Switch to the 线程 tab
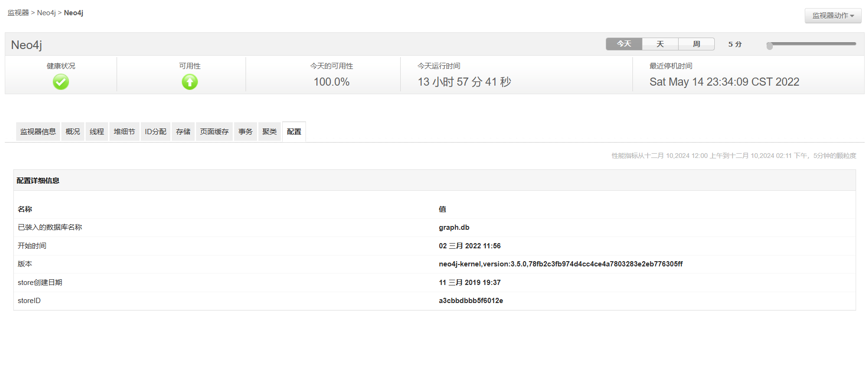868x392 pixels. [x=97, y=131]
